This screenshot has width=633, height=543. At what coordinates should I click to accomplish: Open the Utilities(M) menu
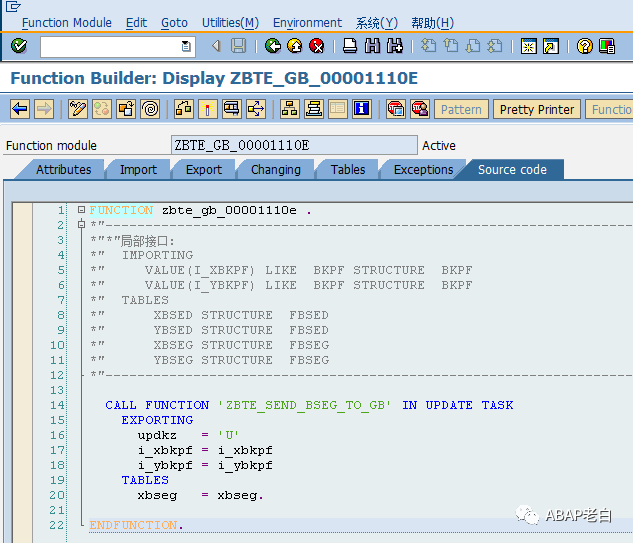[230, 23]
